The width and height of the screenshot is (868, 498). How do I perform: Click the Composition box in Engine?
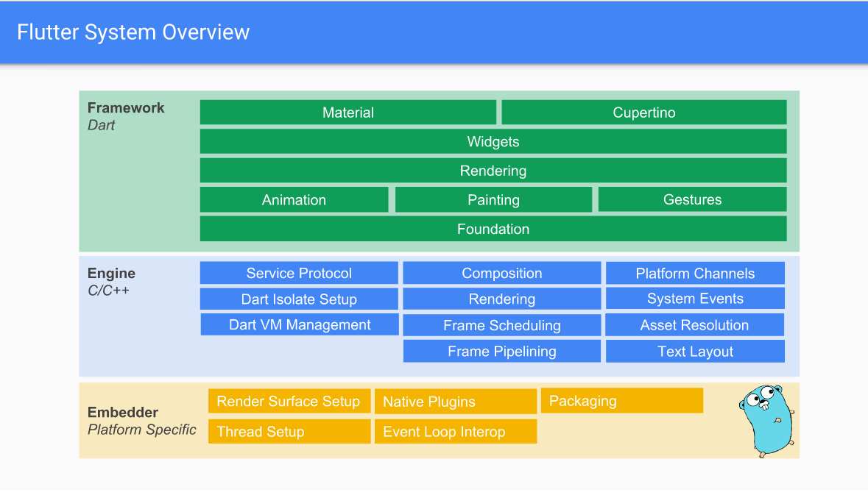(502, 273)
